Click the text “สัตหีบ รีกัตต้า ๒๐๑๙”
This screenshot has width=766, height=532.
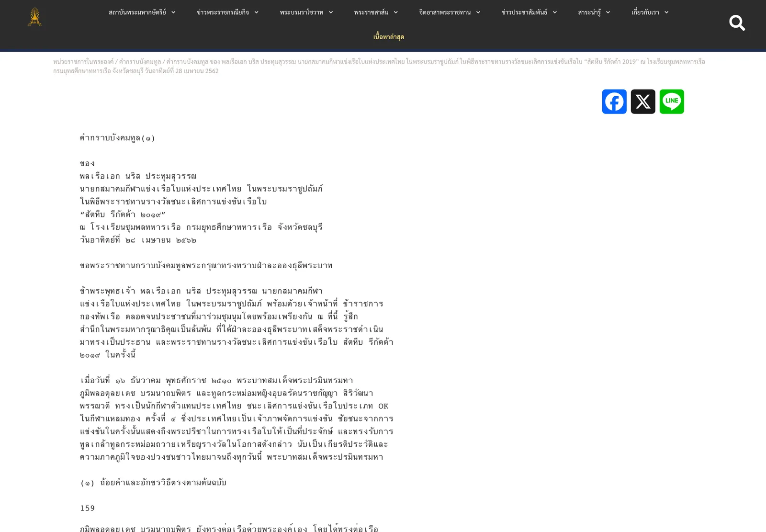click(x=123, y=215)
